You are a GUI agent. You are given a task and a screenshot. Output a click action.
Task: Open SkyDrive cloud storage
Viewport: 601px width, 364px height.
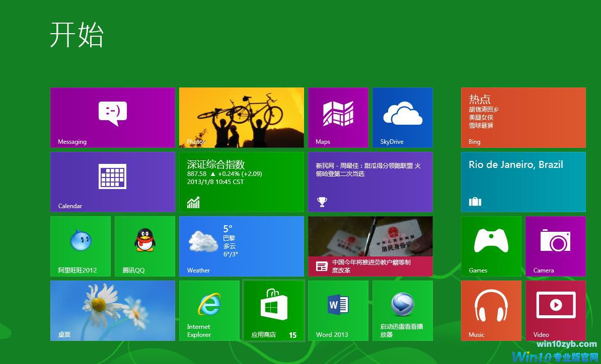point(402,117)
